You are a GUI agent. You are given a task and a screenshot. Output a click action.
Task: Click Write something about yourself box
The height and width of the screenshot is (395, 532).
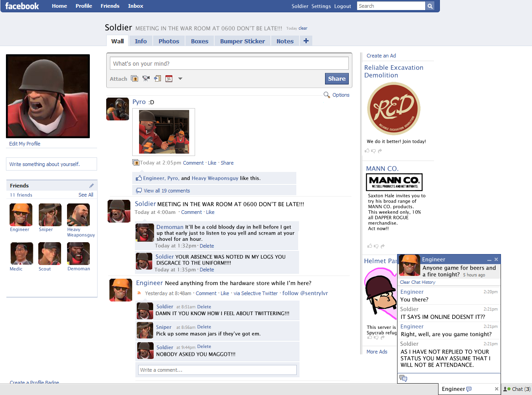coord(52,164)
